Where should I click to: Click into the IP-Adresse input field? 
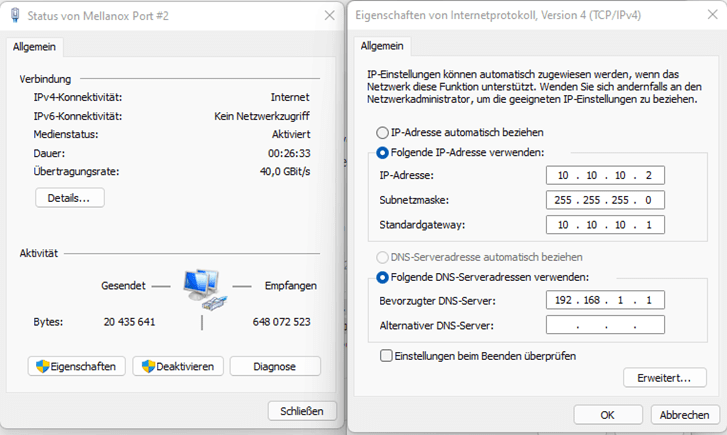pyautogui.click(x=605, y=175)
